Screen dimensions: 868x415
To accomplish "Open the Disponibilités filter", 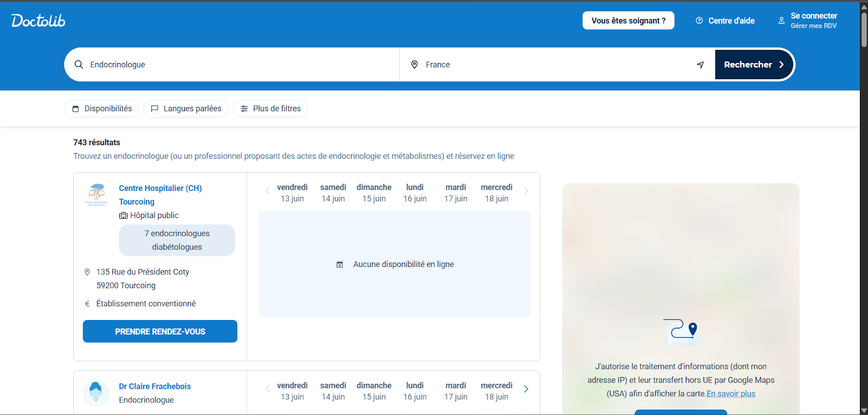I will [101, 108].
